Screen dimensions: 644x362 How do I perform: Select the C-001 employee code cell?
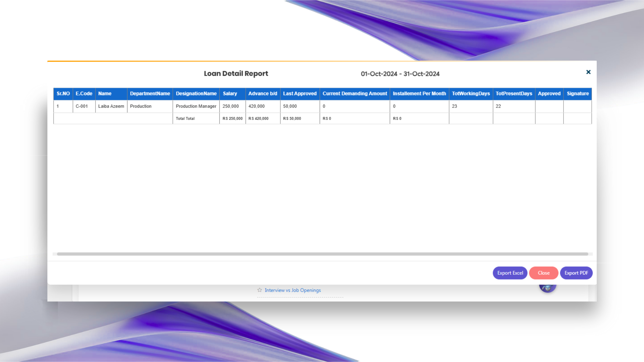tap(82, 106)
